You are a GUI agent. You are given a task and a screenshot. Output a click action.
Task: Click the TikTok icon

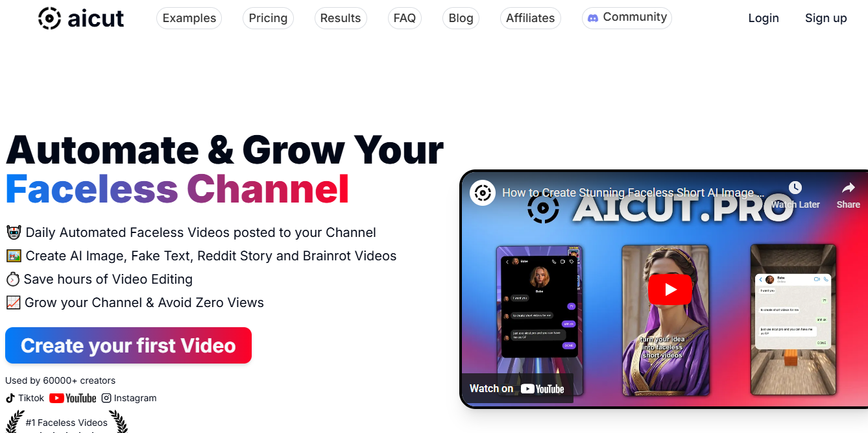click(x=10, y=398)
